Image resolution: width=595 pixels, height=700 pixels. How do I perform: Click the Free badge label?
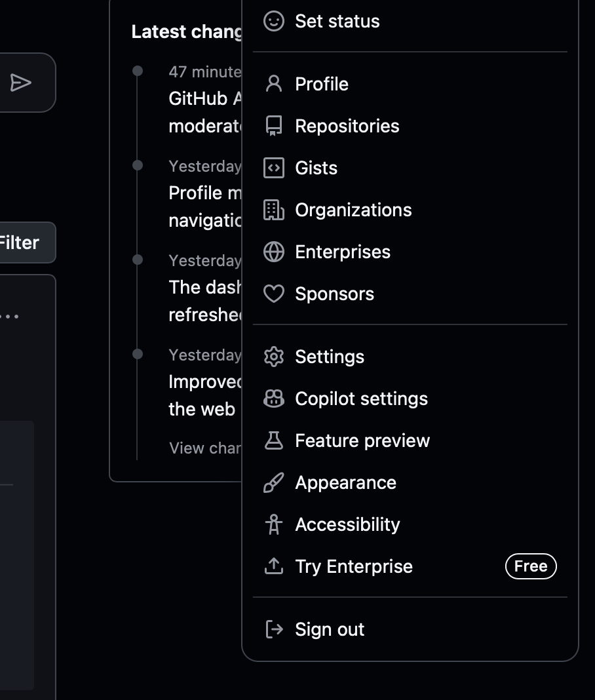point(531,566)
